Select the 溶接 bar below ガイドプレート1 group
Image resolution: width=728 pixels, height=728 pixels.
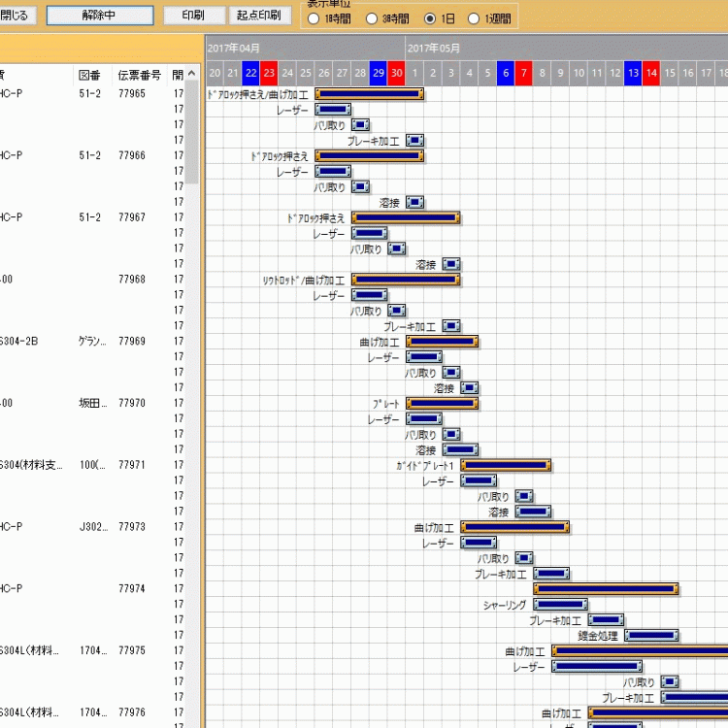(x=533, y=512)
